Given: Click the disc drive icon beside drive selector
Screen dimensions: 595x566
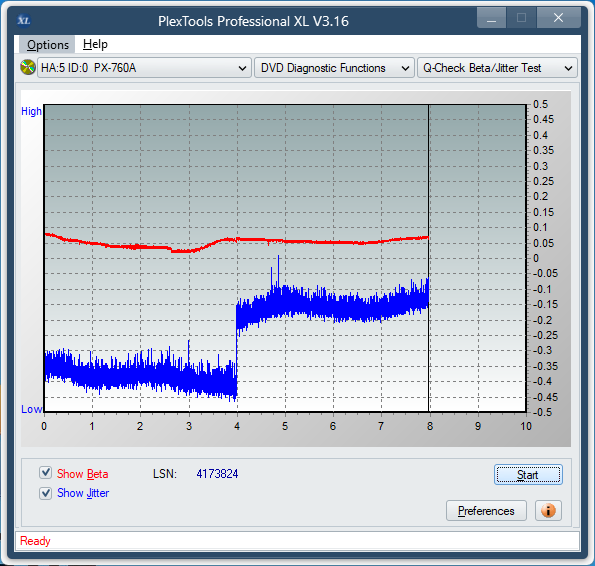Looking at the screenshot, I should (28, 68).
